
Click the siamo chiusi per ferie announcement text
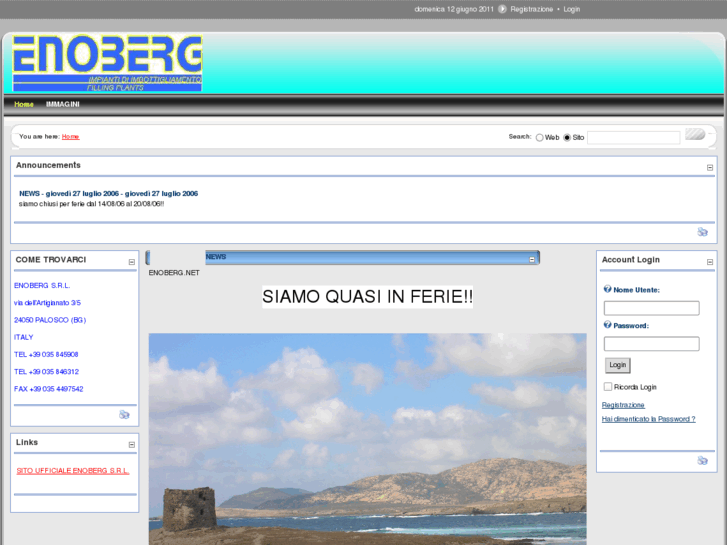(91, 204)
